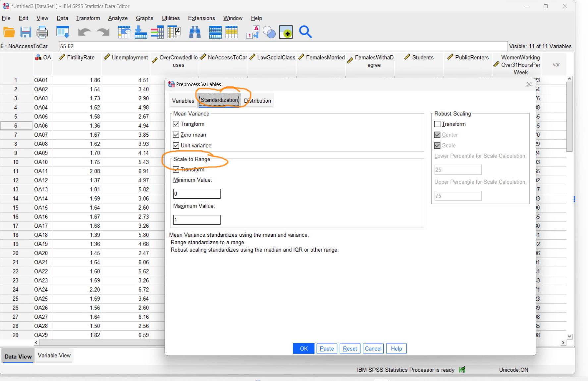Click the Paste button
The width and height of the screenshot is (588, 381).
pyautogui.click(x=327, y=348)
